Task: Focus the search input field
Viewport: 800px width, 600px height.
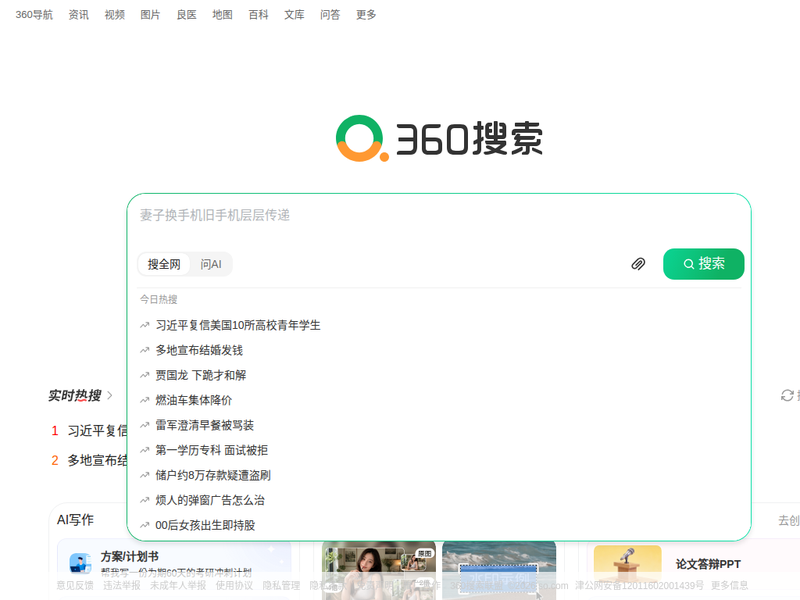Action: tap(439, 215)
